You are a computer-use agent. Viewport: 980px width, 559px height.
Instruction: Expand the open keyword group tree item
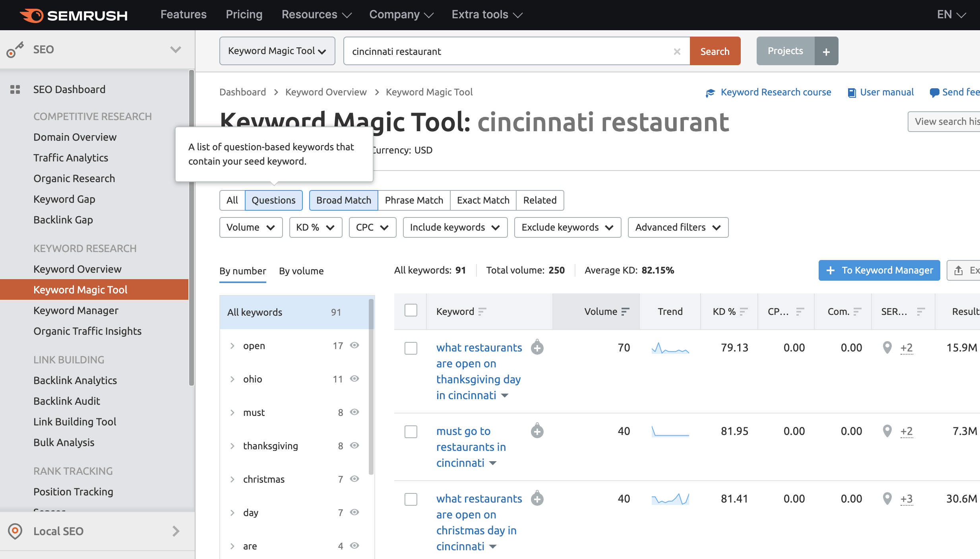coord(234,345)
